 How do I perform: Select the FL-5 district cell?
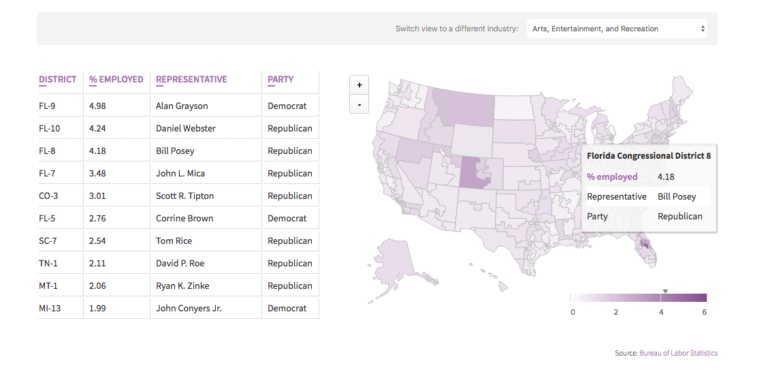pyautogui.click(x=47, y=218)
